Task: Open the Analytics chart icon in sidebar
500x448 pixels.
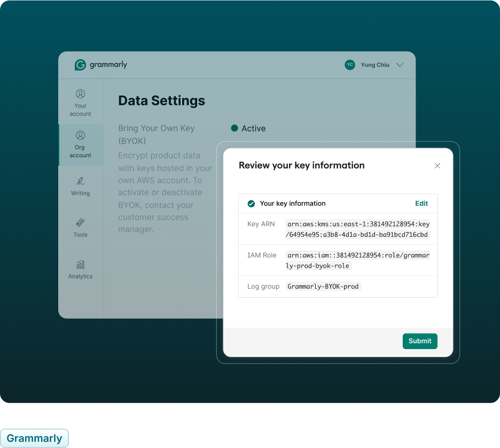Action: [x=80, y=264]
